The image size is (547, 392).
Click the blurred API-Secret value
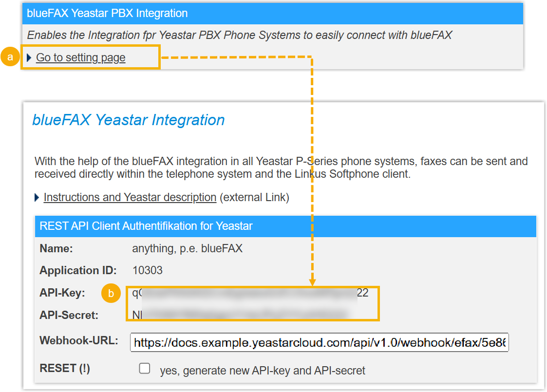[x=240, y=315]
